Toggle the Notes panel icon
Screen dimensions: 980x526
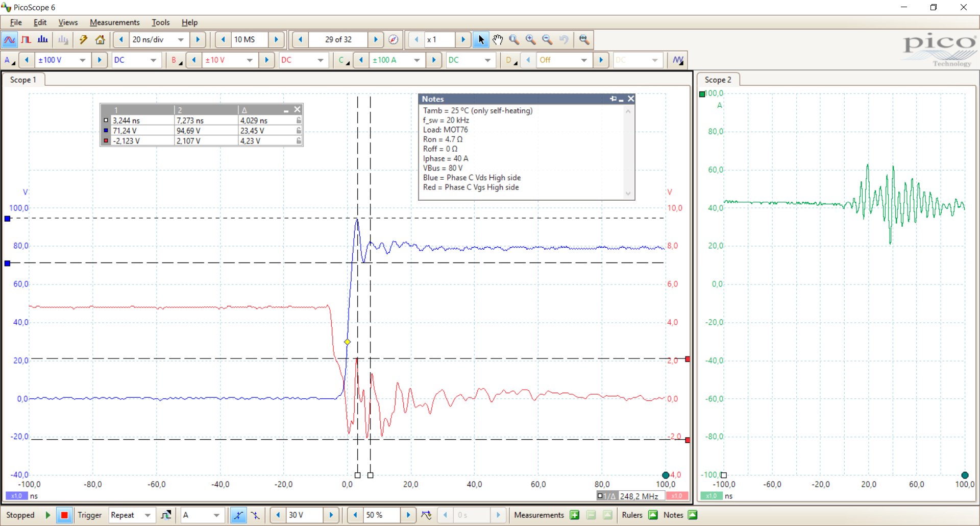pos(693,515)
